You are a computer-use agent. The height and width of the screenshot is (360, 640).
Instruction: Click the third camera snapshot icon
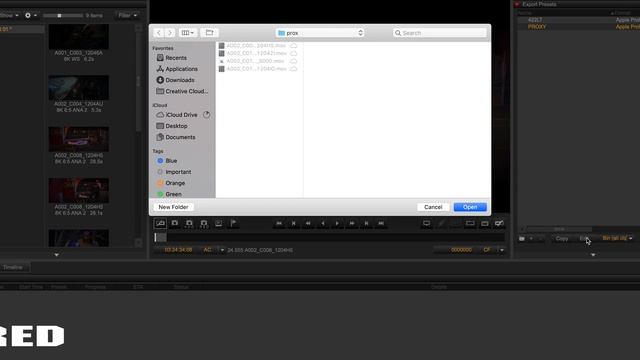[x=204, y=223]
